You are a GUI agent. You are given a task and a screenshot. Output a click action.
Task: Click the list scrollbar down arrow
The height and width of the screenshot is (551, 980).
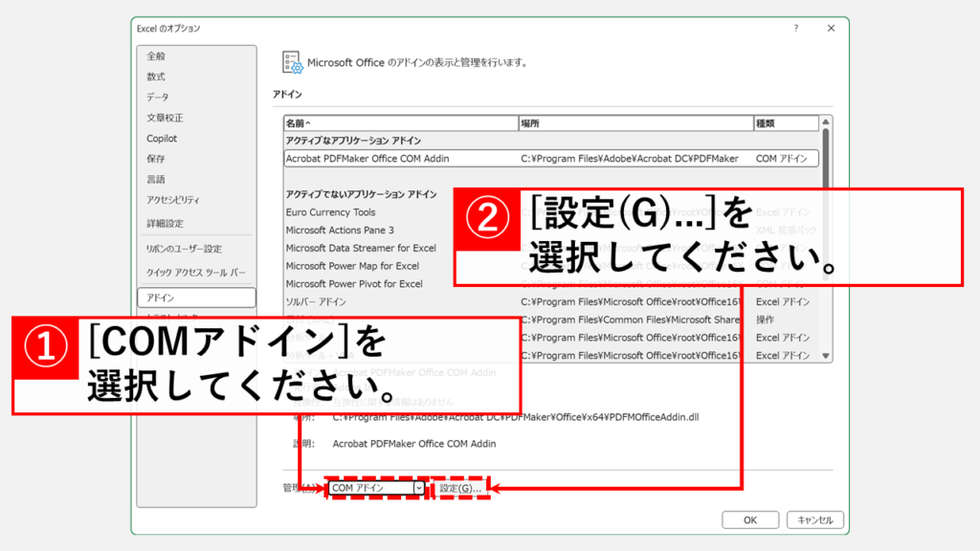(x=824, y=354)
